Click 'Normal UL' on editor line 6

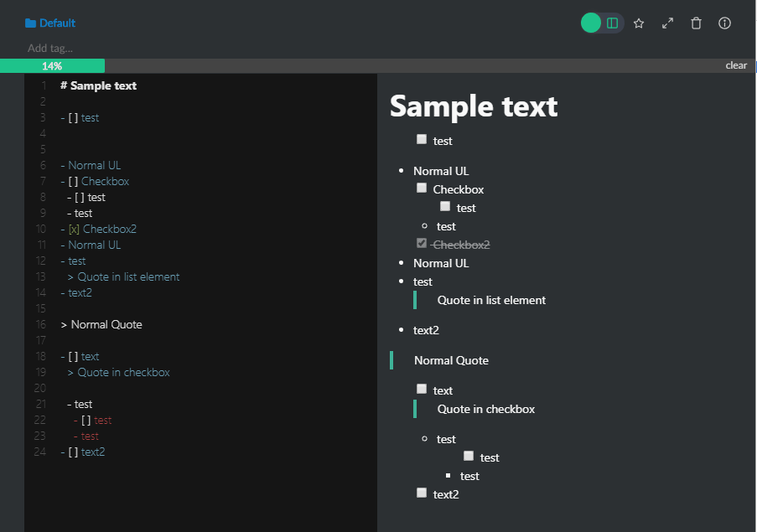point(95,165)
